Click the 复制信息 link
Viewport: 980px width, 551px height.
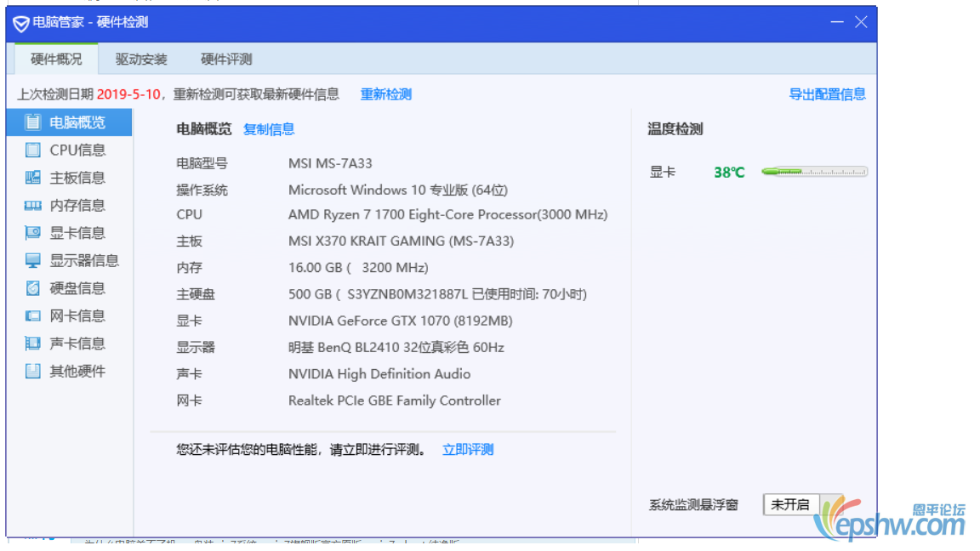(x=269, y=129)
